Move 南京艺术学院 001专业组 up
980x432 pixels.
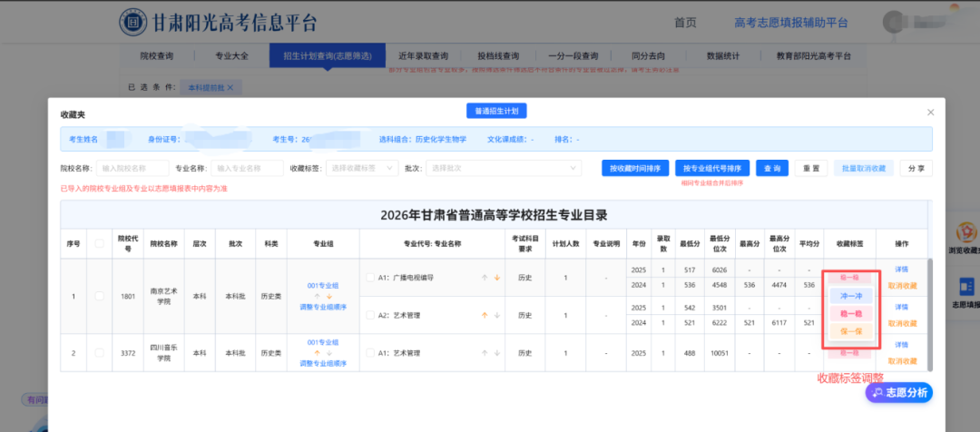(317, 297)
